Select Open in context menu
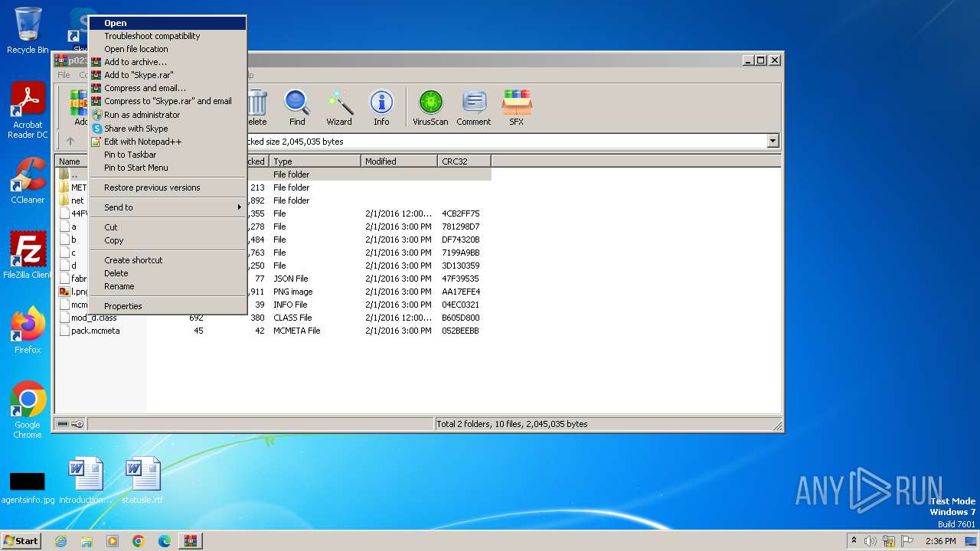980x551 pixels. click(168, 23)
